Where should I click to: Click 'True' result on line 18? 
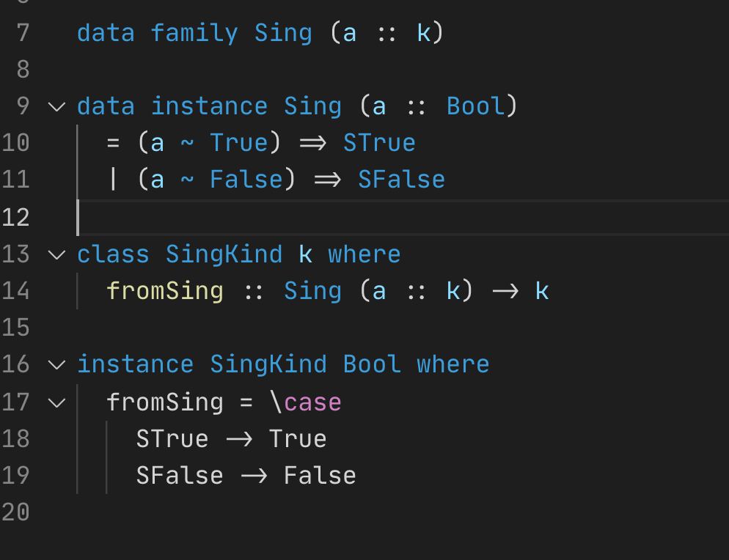[x=298, y=439]
